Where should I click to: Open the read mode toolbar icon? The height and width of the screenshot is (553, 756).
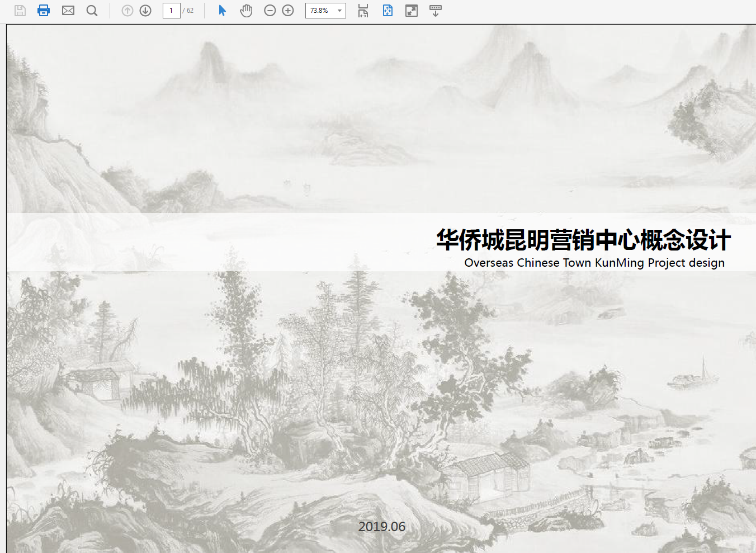[436, 11]
